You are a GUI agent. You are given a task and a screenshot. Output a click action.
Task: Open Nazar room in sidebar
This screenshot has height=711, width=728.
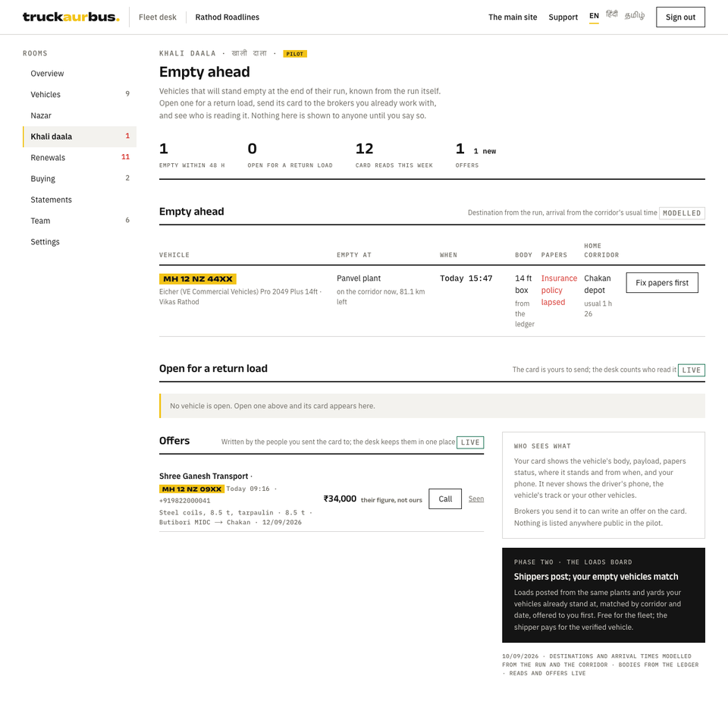point(80,115)
